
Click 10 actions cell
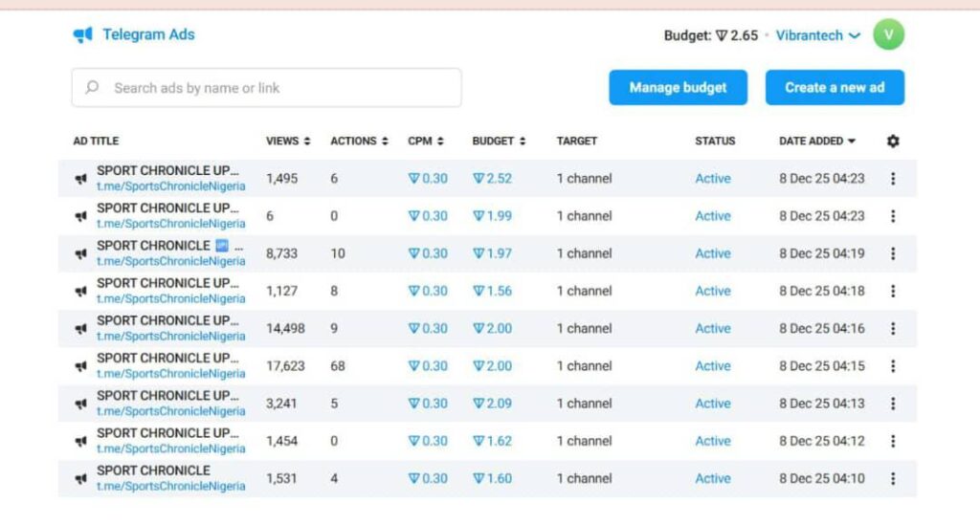(x=338, y=253)
